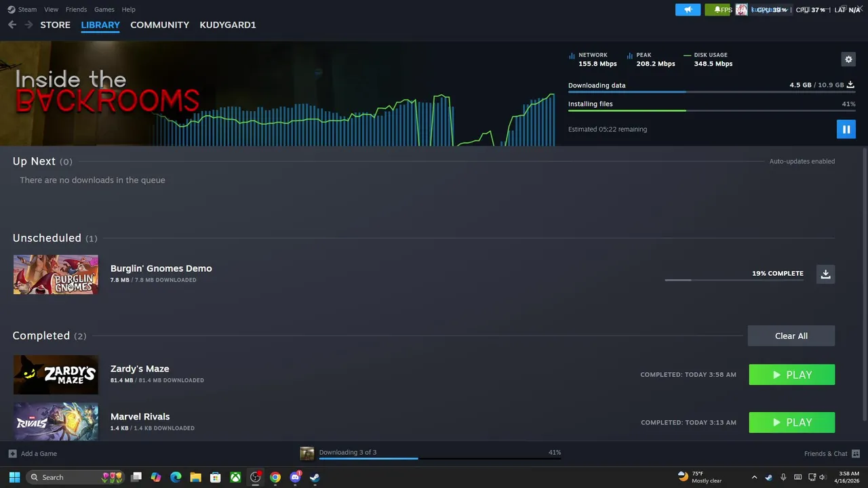The height and width of the screenshot is (488, 868).
Task: Click the back navigation arrow
Action: (x=12, y=25)
